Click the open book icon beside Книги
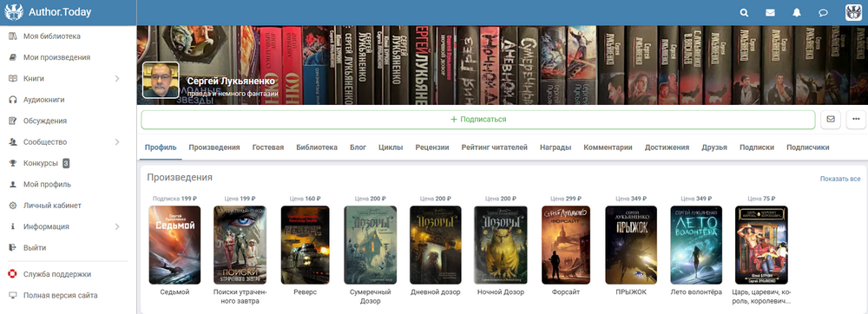Viewport: 868px width, 314px height. pos(12,78)
